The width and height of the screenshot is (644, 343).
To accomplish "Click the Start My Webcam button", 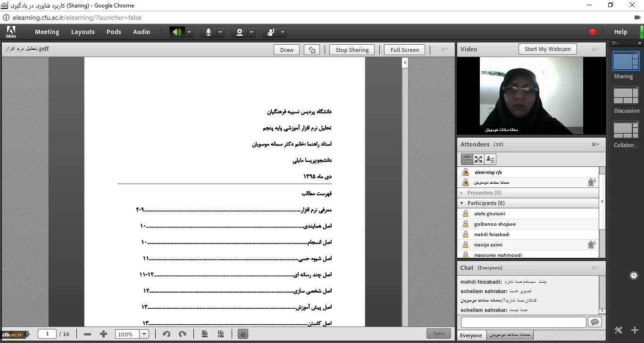I will click(x=547, y=49).
